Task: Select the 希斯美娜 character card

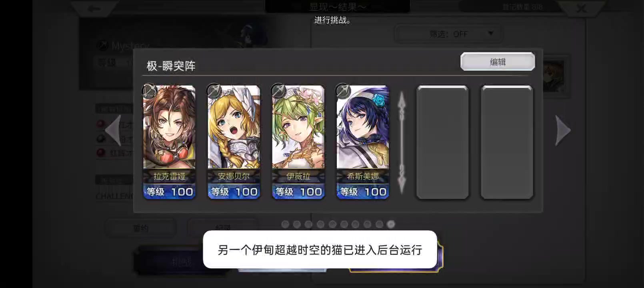Action: tap(362, 142)
